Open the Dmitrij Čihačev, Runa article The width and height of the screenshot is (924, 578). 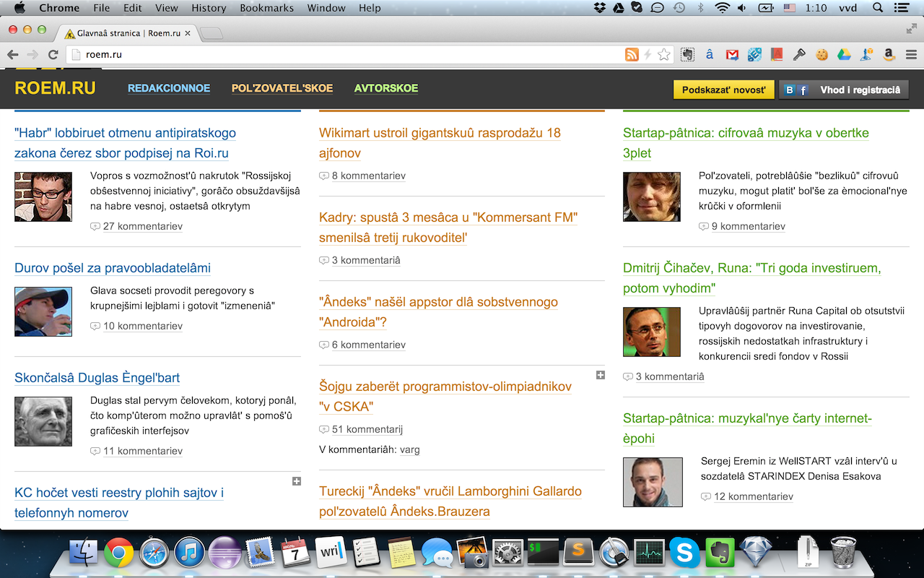[752, 278]
